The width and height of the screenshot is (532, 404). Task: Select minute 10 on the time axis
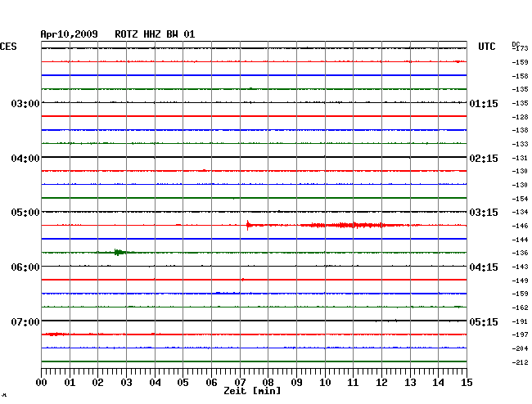325,382
